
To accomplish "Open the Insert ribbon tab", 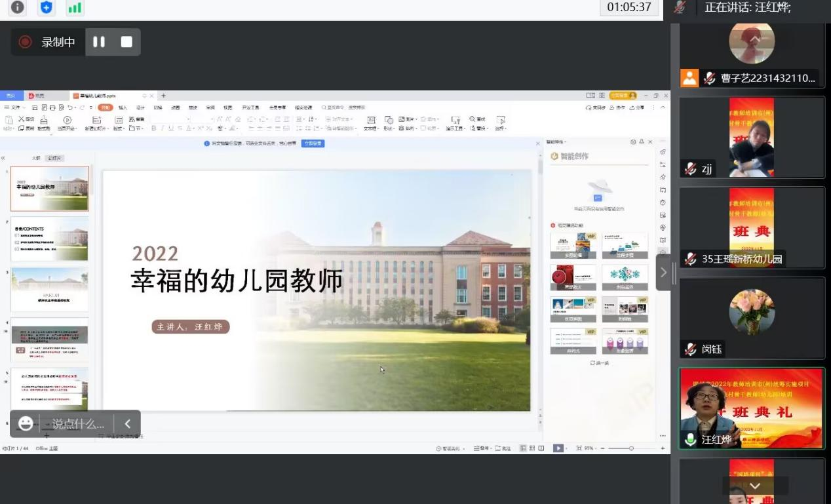I will pos(123,107).
